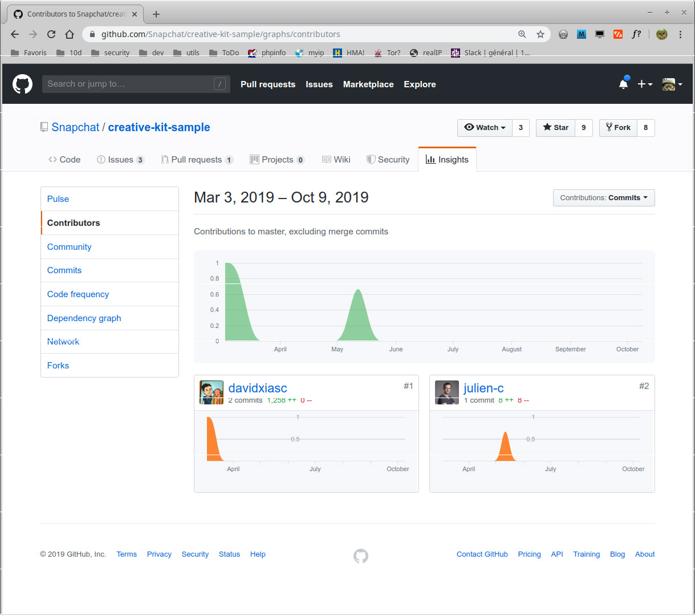Star the creative-kit-sample repository
Image resolution: width=695 pixels, height=616 pixels.
[x=555, y=128]
